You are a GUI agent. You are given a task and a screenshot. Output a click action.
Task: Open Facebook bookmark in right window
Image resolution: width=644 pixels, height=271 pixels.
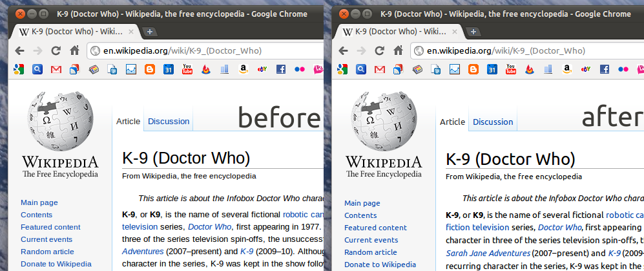[x=605, y=69]
